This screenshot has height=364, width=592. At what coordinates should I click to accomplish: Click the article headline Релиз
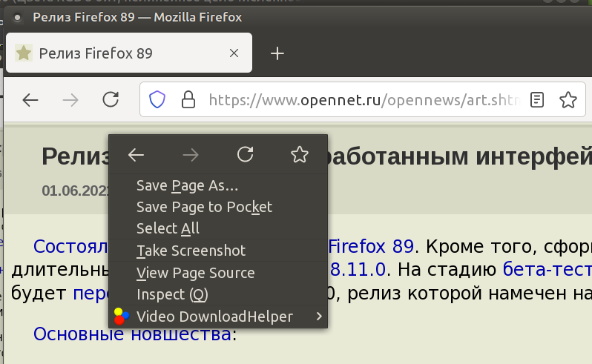[75, 156]
